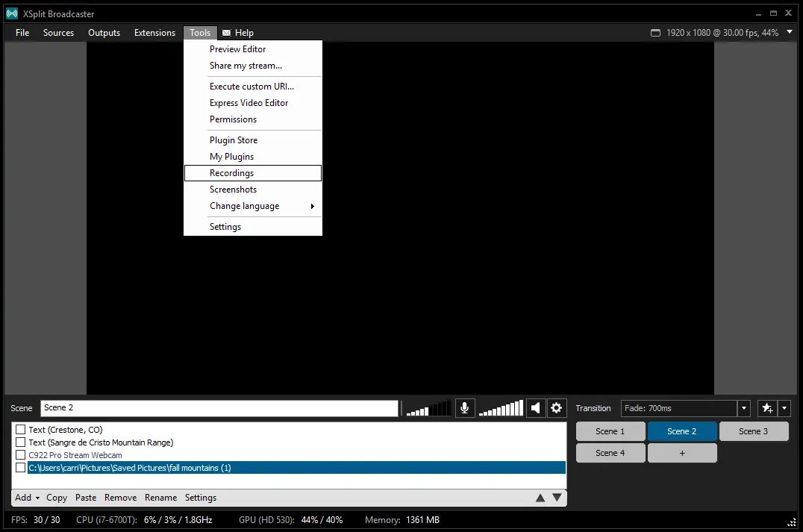This screenshot has height=532, width=803.
Task: Add a new scene with plus button
Action: pos(682,453)
